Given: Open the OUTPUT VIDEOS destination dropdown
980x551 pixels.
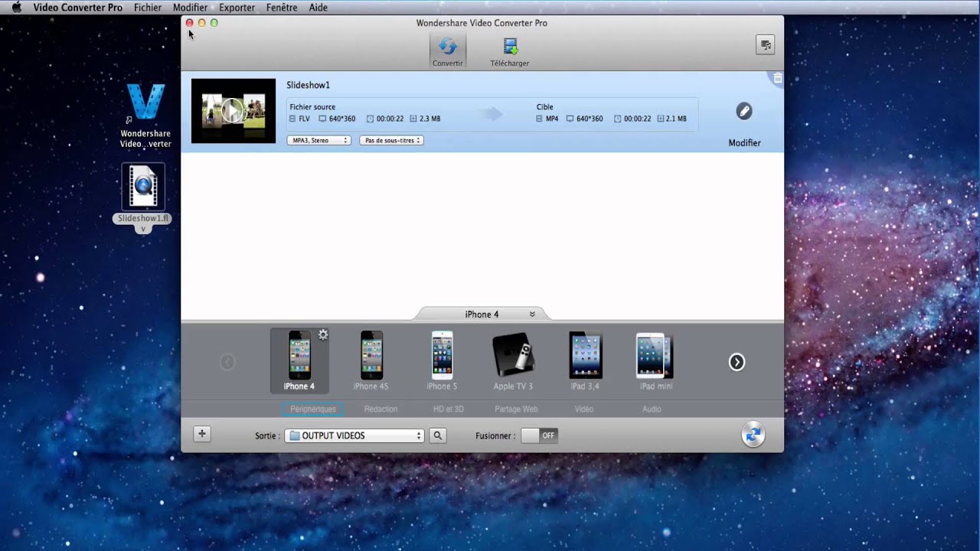Looking at the screenshot, I should point(354,435).
